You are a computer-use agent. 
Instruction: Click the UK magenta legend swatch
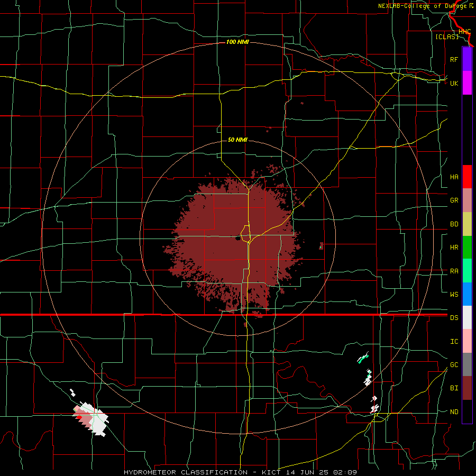[467, 83]
